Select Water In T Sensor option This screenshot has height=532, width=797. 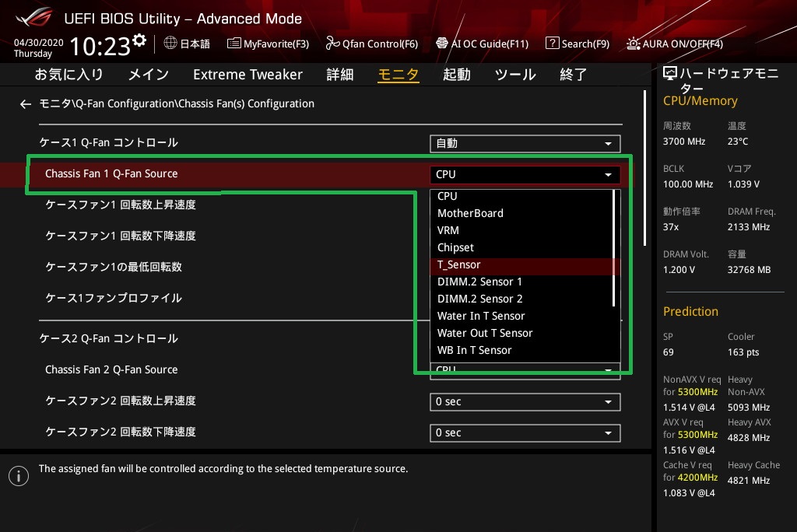point(522,316)
